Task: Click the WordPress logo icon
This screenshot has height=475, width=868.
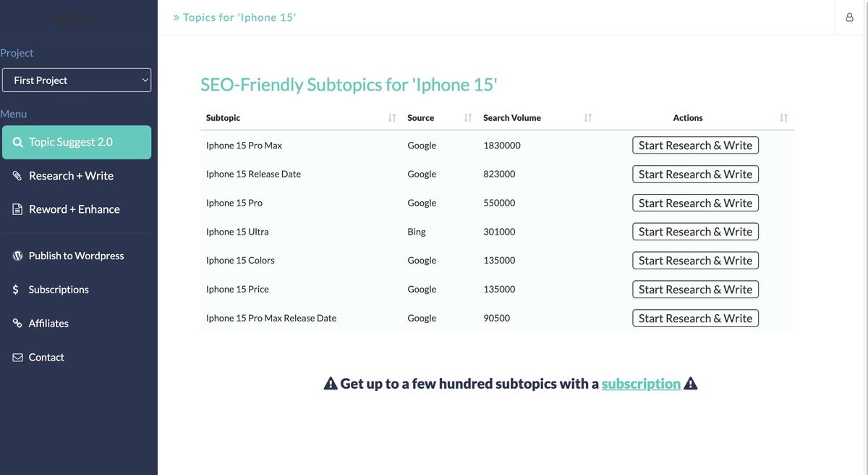Action: coord(17,256)
